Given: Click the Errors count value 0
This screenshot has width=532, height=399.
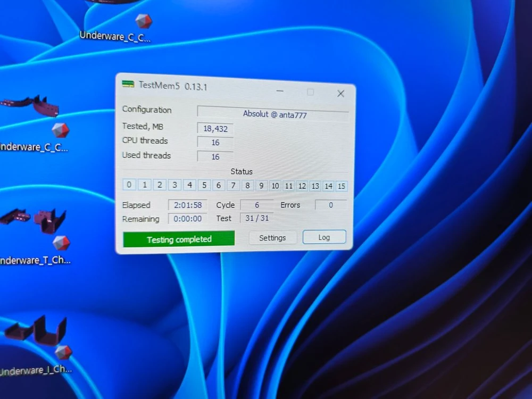Looking at the screenshot, I should pyautogui.click(x=331, y=205).
